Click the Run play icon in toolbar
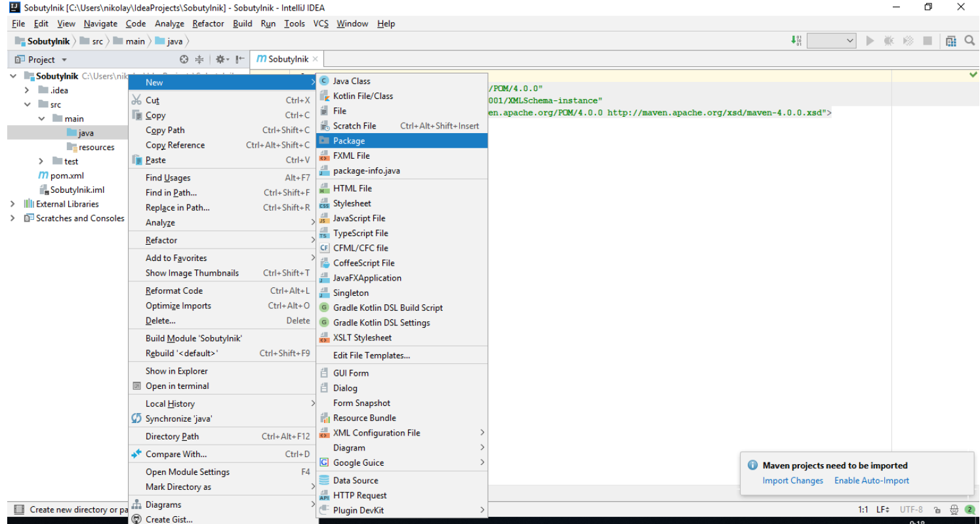Image resolution: width=980 pixels, height=524 pixels. pyautogui.click(x=870, y=41)
